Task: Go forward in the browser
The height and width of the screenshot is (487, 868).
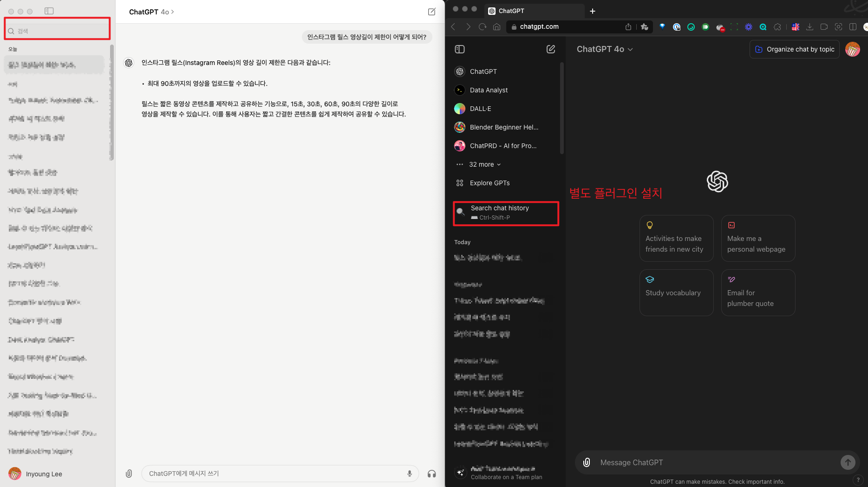Action: tap(468, 27)
